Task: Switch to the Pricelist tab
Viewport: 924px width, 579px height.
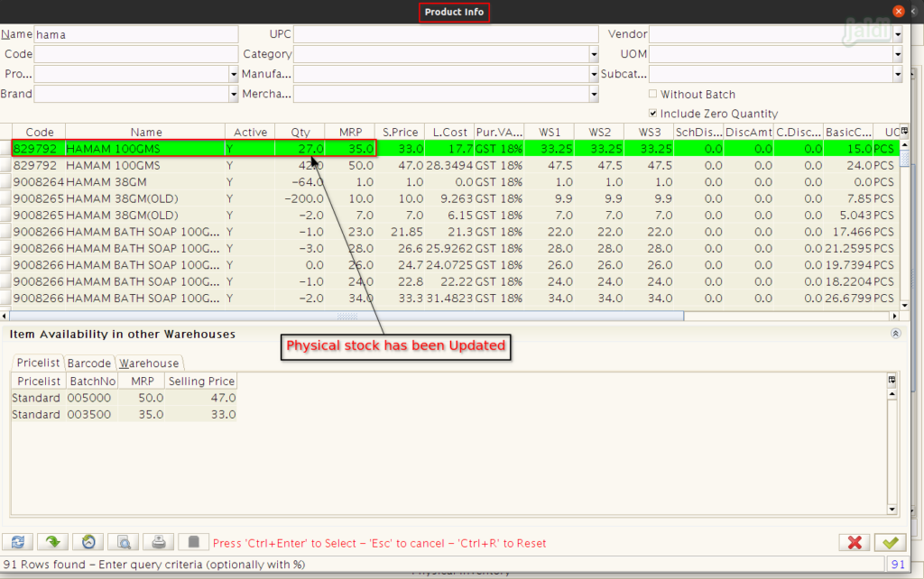Action: (38, 363)
